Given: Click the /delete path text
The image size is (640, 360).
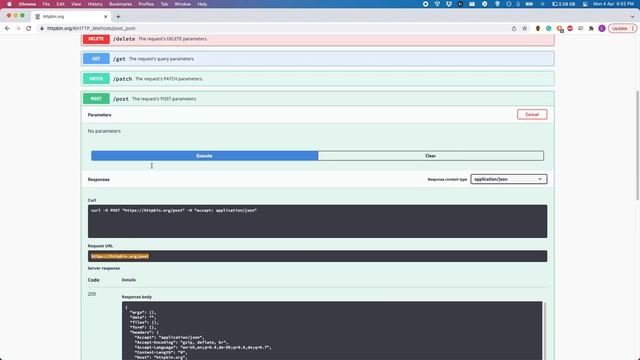Looking at the screenshot, I should point(124,39).
